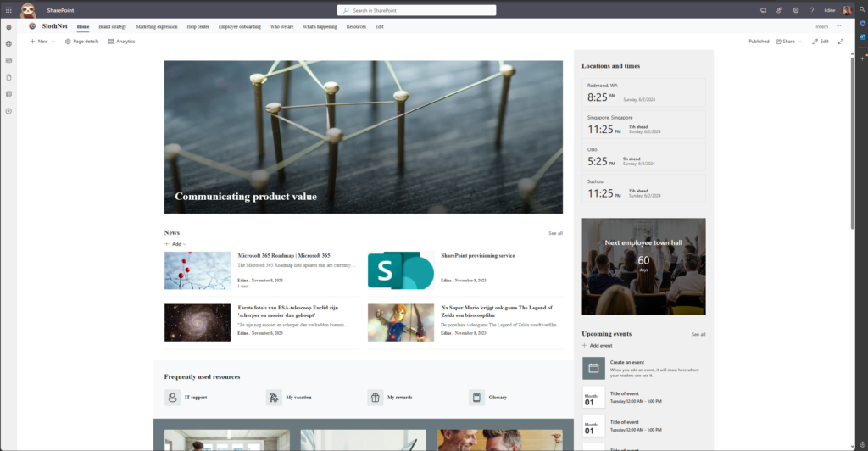Click the Redmond, WA clock card

(x=643, y=92)
